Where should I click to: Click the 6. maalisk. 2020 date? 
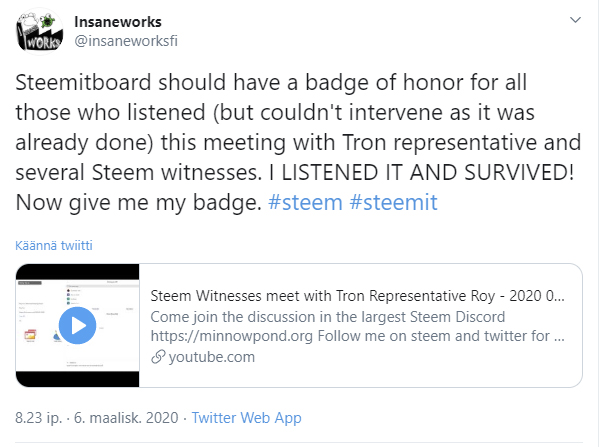point(126,418)
